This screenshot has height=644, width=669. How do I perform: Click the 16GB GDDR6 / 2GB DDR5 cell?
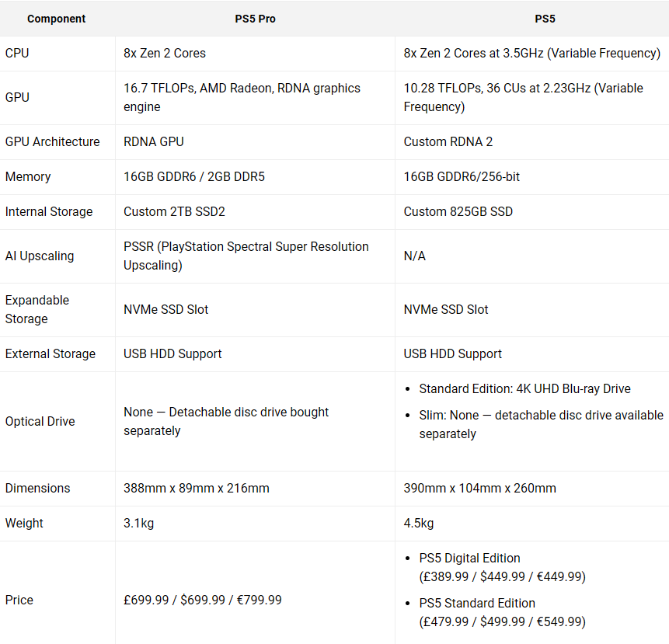click(194, 176)
